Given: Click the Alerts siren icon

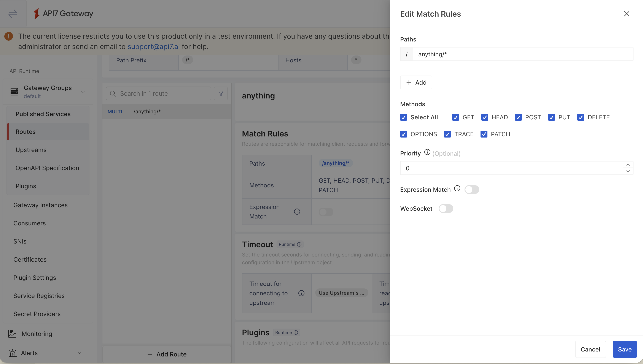Looking at the screenshot, I should pos(13,353).
